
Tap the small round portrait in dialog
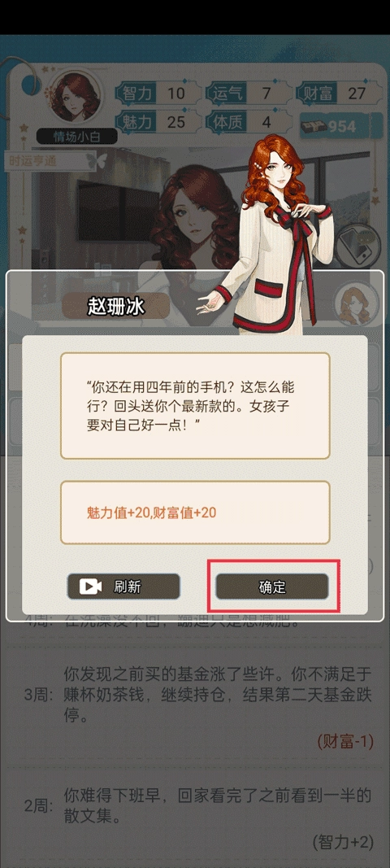[356, 304]
